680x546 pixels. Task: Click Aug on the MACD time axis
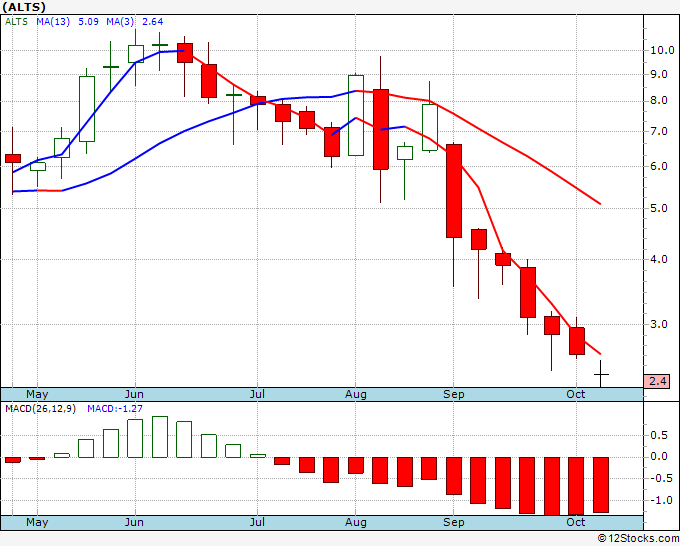[356, 522]
